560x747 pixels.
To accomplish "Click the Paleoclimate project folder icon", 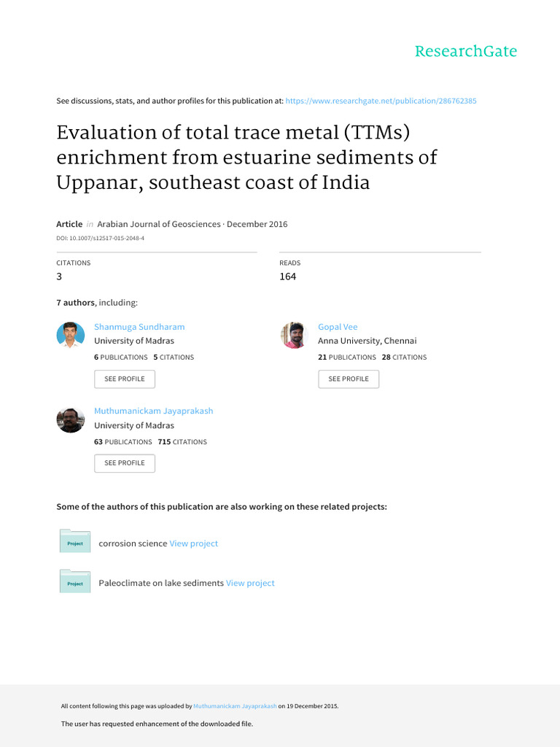I will pos(75,581).
